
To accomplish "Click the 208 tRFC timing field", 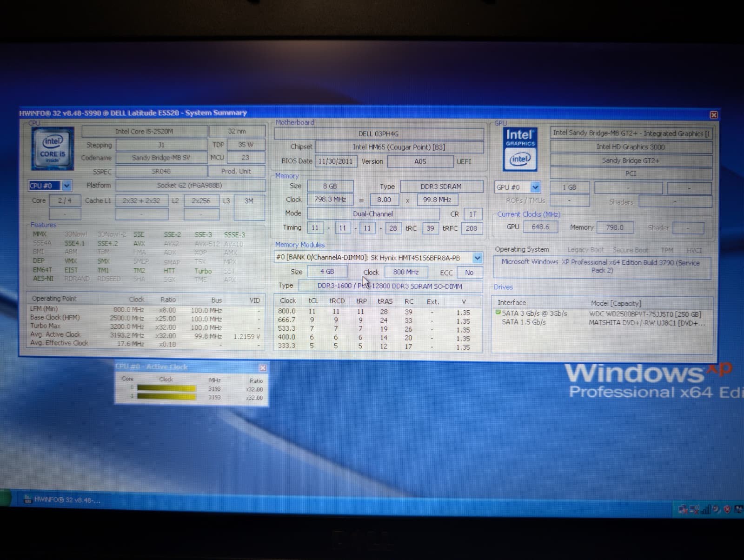I will 471,228.
